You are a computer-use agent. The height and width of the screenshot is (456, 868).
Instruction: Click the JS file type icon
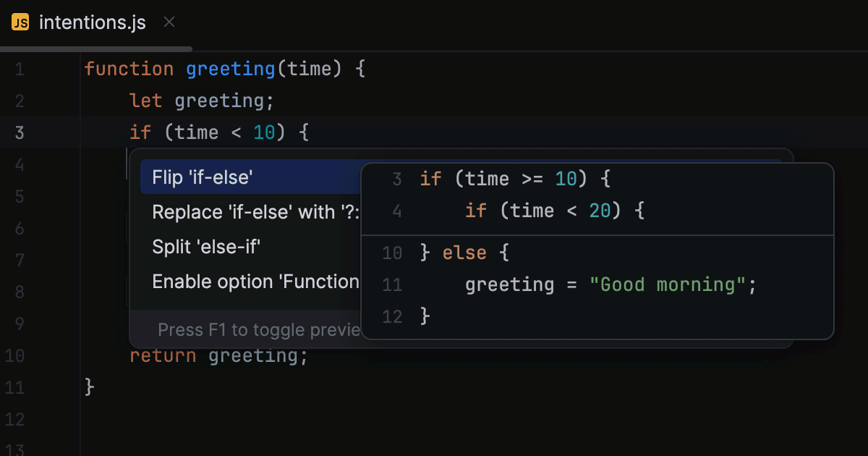pos(20,22)
